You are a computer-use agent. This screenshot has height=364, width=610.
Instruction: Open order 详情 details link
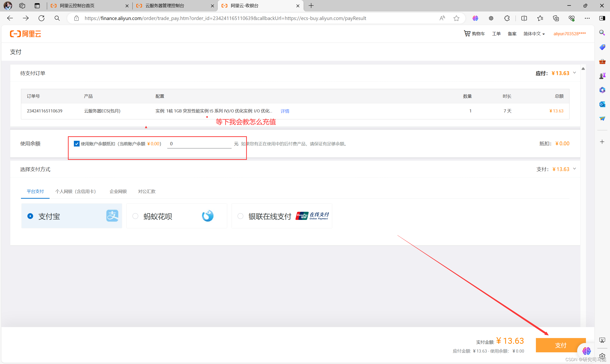(285, 111)
